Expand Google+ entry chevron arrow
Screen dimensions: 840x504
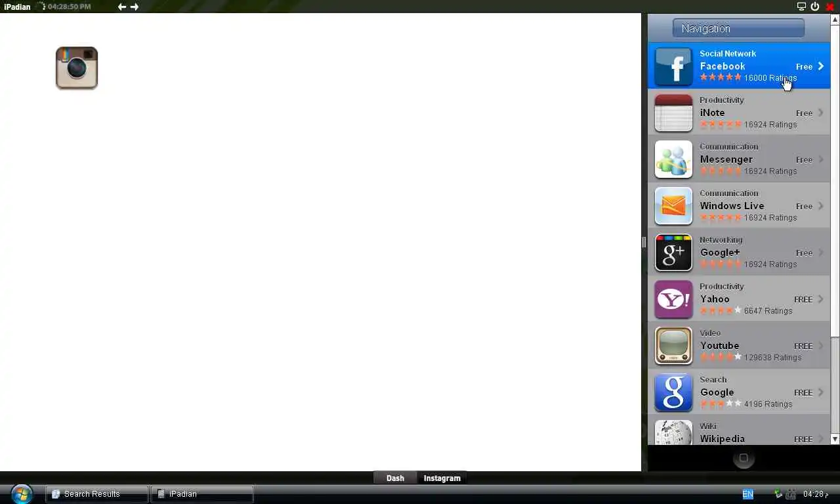point(820,253)
